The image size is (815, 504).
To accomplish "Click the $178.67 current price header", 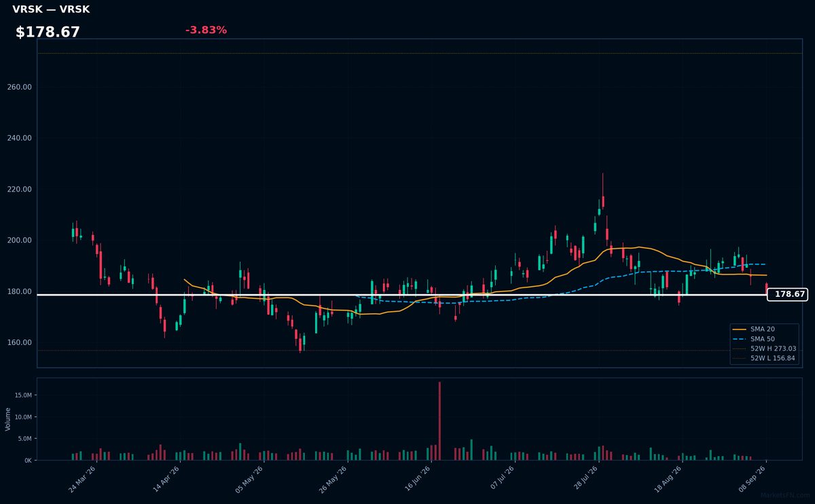I will (48, 32).
